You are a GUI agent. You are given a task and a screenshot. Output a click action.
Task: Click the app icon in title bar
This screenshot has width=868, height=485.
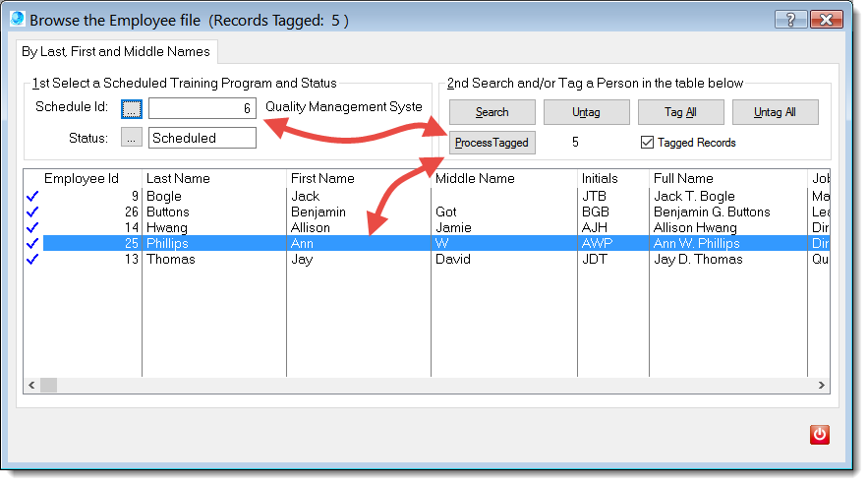coord(17,20)
